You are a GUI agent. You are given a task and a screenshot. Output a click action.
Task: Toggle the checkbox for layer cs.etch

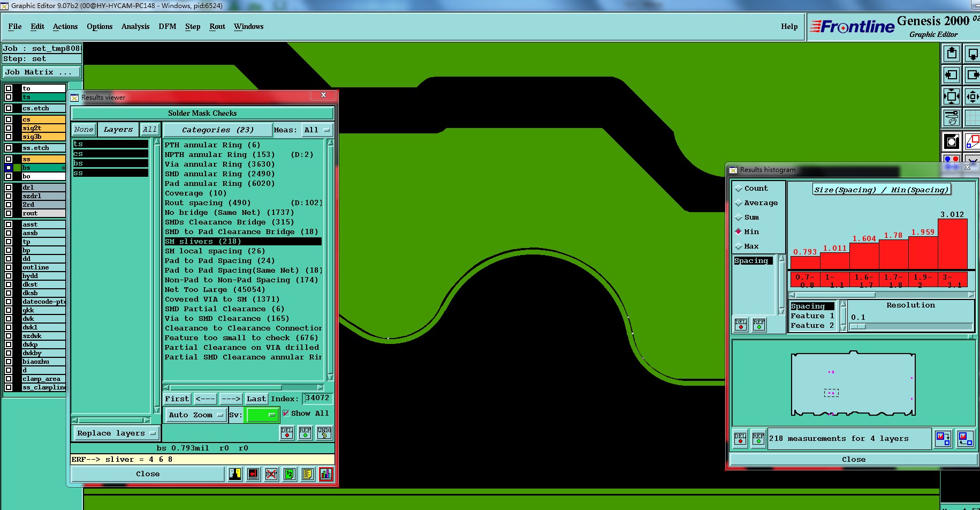[x=9, y=108]
